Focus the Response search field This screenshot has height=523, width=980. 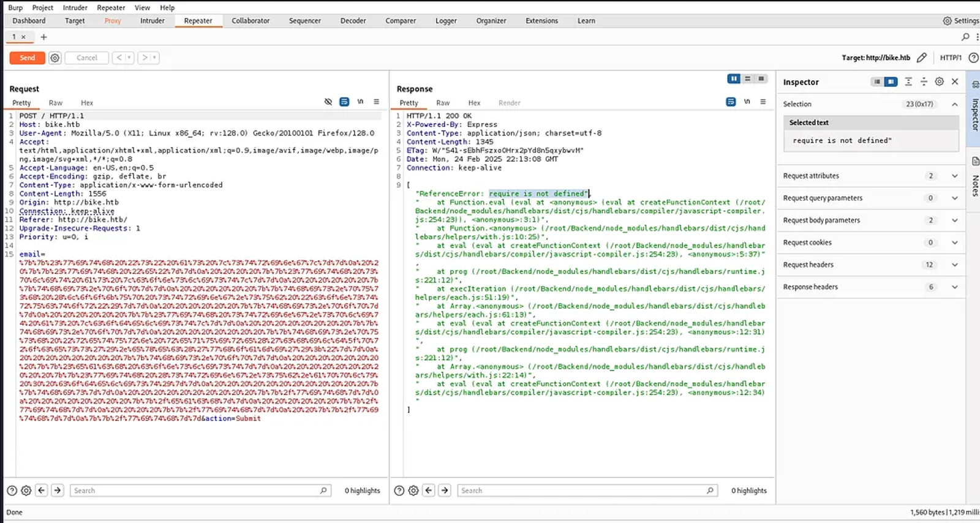587,491
